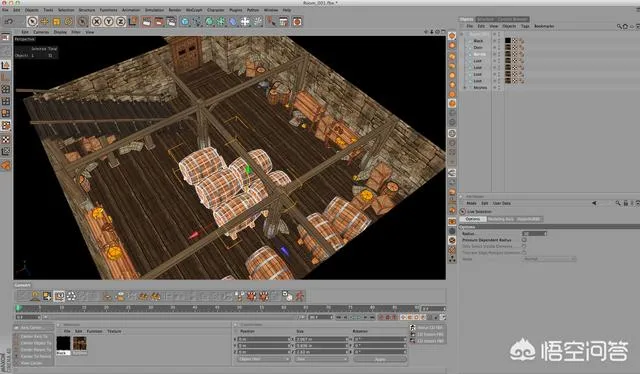Switch to the Options tab in Attributes
This screenshot has width=640, height=374.
pos(473,219)
